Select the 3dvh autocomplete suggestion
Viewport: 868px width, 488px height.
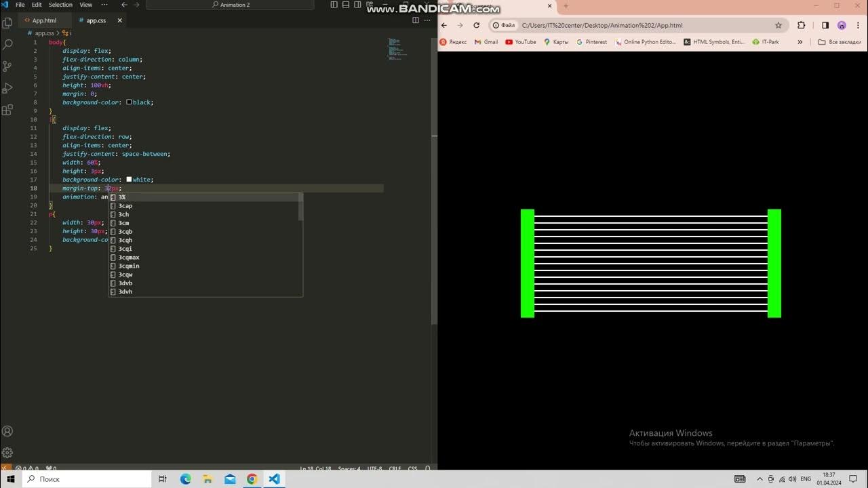(x=205, y=292)
